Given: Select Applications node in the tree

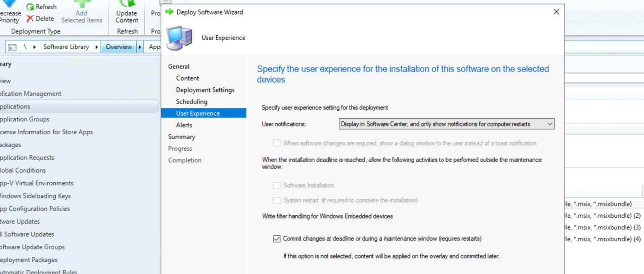Looking at the screenshot, I should (79, 106).
